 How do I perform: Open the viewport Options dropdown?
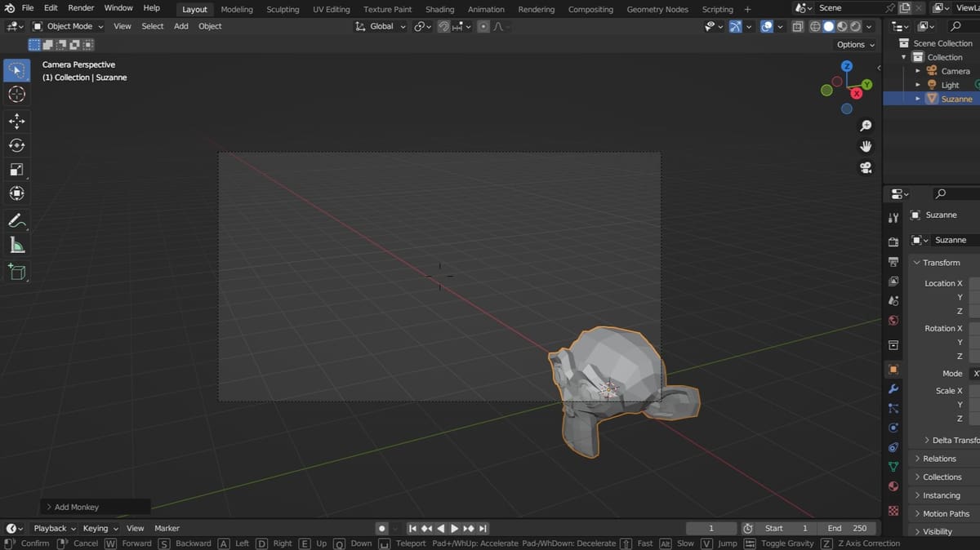click(855, 45)
